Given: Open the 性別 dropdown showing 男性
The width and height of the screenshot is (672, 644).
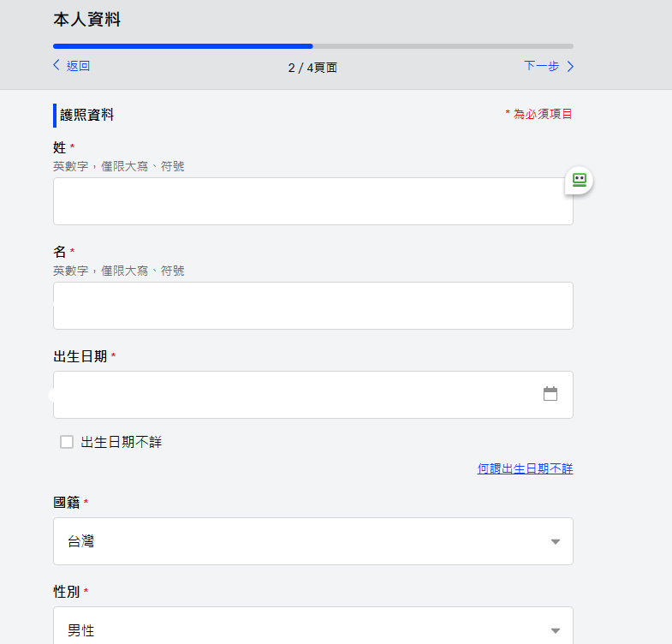Looking at the screenshot, I should click(x=312, y=625).
